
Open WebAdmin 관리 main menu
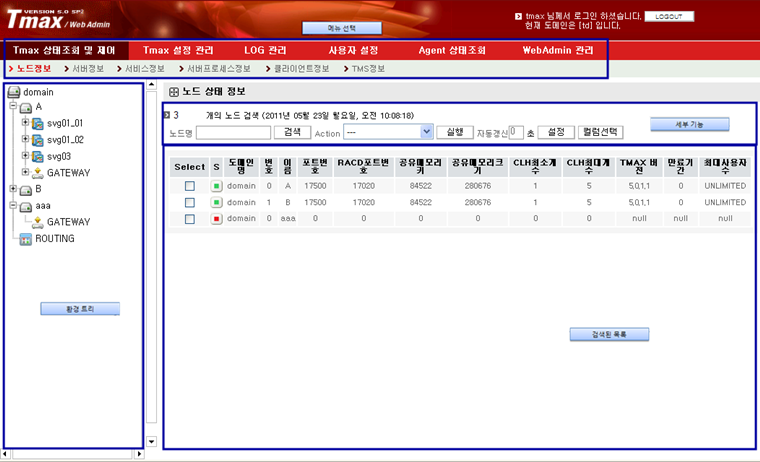pos(557,50)
